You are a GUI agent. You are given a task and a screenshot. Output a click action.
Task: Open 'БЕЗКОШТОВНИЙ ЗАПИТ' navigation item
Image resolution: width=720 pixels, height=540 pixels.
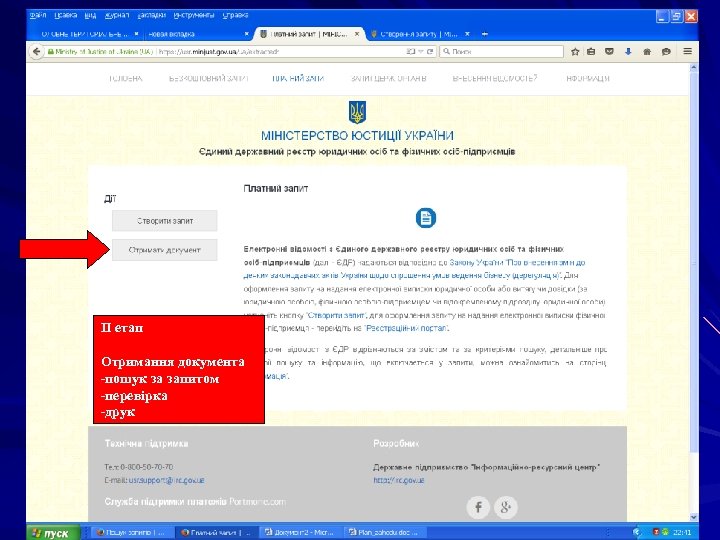tap(208, 79)
